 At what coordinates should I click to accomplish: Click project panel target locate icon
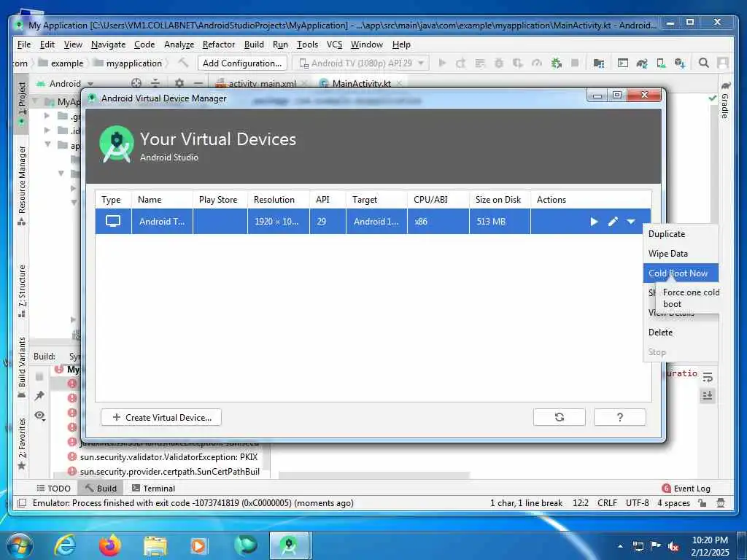136,83
